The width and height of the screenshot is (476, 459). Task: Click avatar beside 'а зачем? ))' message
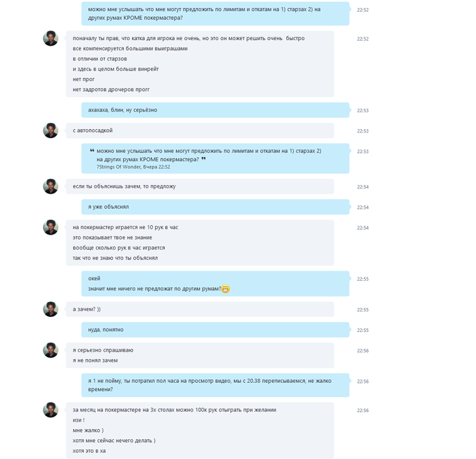coord(50,309)
